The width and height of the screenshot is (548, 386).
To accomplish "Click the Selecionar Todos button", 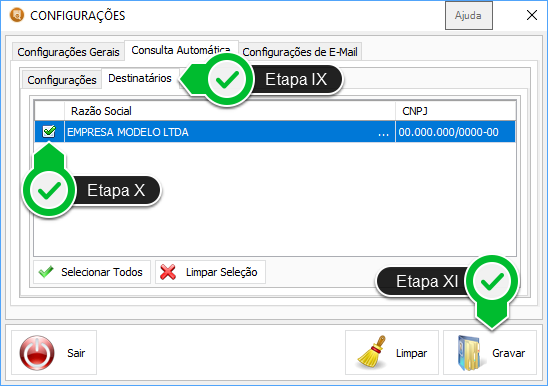I will [x=92, y=272].
